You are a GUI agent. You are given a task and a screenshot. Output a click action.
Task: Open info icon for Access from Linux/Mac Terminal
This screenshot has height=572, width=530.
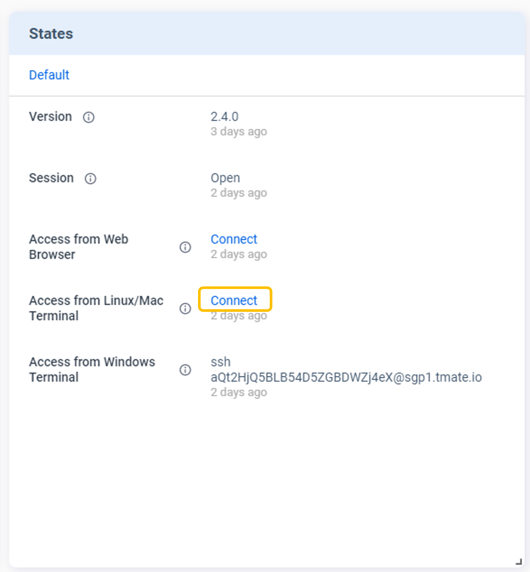[185, 308]
